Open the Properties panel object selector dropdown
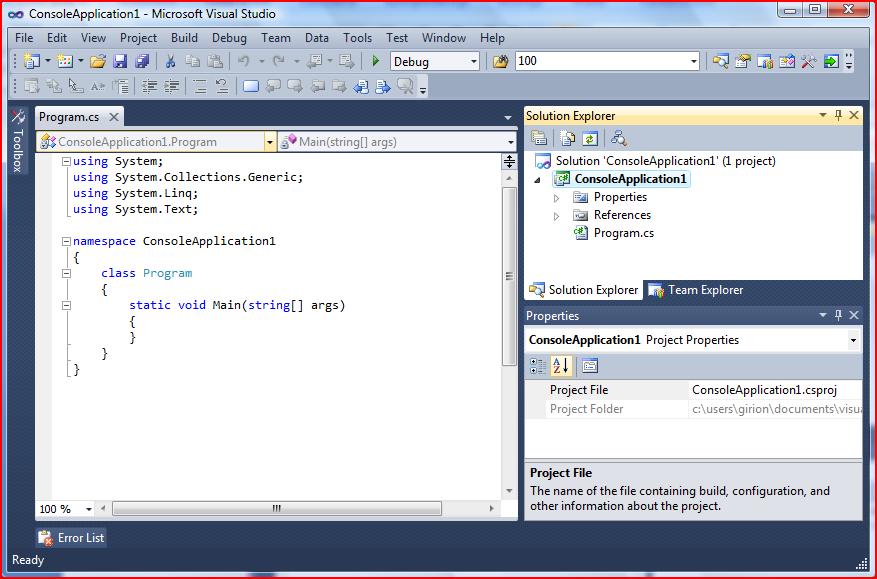The width and height of the screenshot is (877, 579). pos(853,340)
